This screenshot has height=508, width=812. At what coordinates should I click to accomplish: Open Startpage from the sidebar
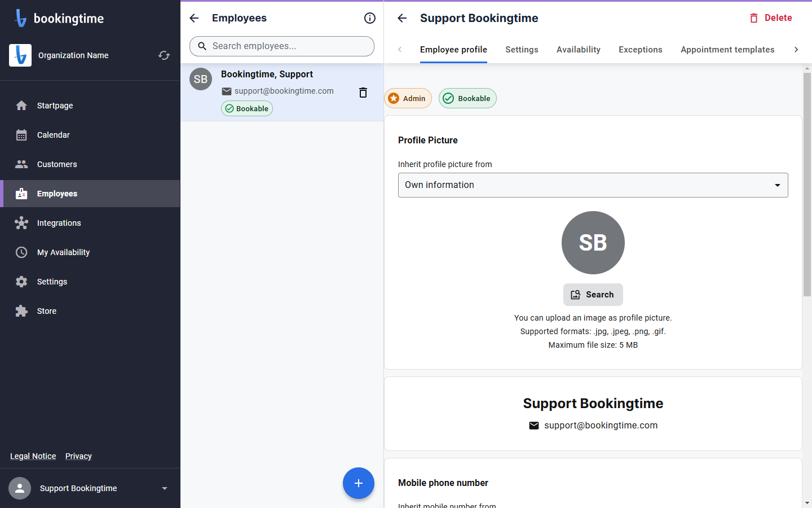click(90, 106)
